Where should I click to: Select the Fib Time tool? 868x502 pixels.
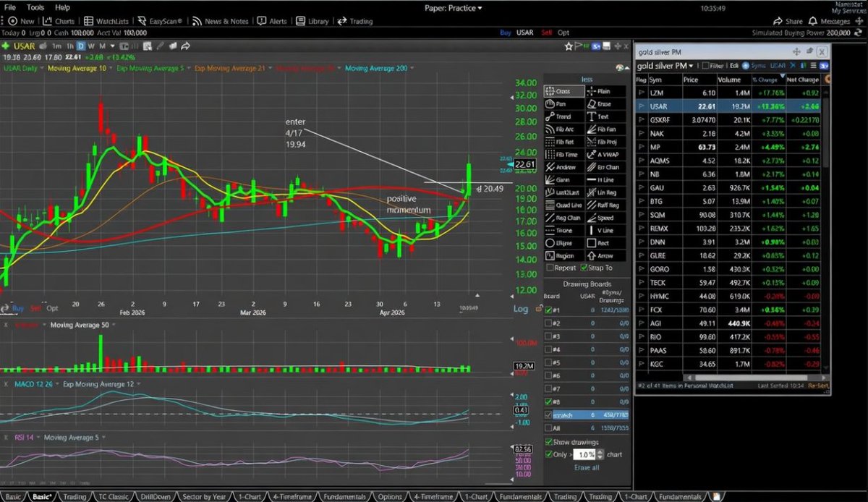565,155
